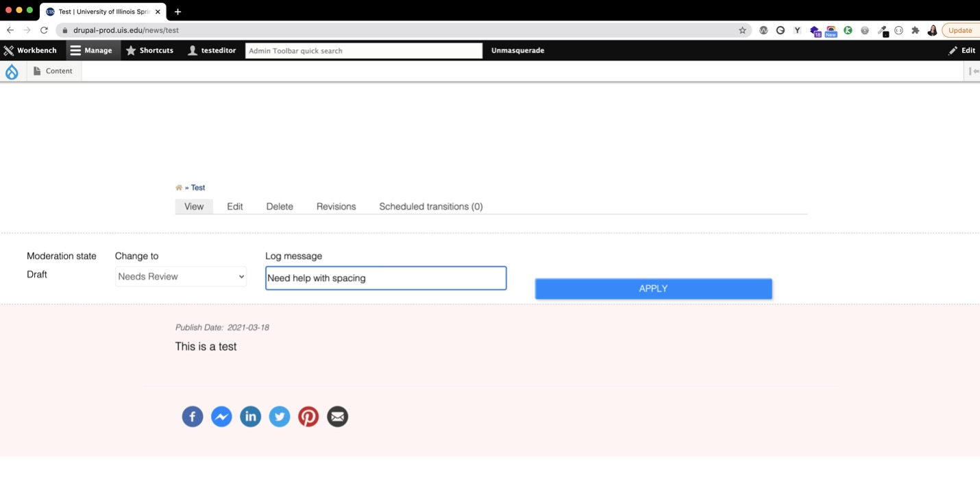The image size is (980, 477).
Task: Reload the browser page
Action: [44, 30]
